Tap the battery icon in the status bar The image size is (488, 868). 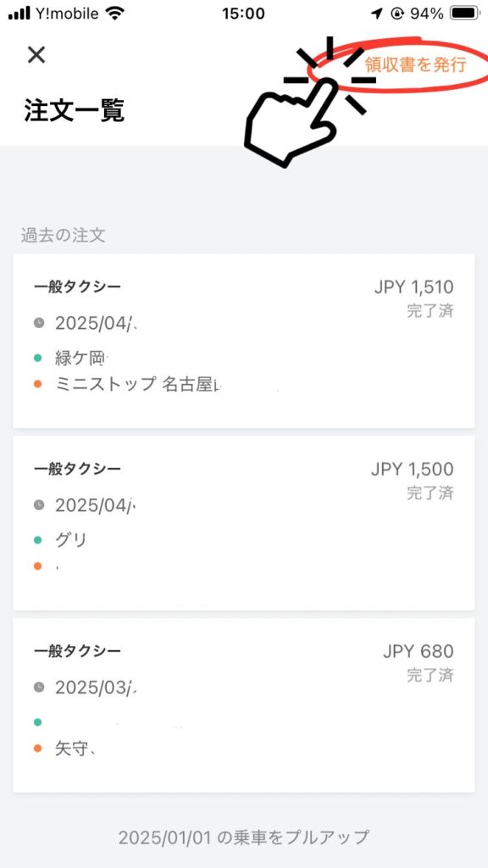[466, 14]
